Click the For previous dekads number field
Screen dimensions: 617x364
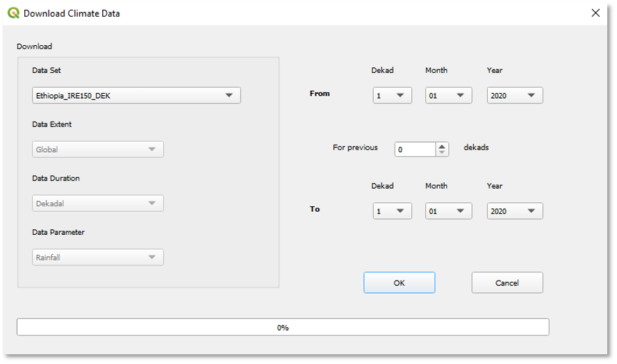pos(415,149)
